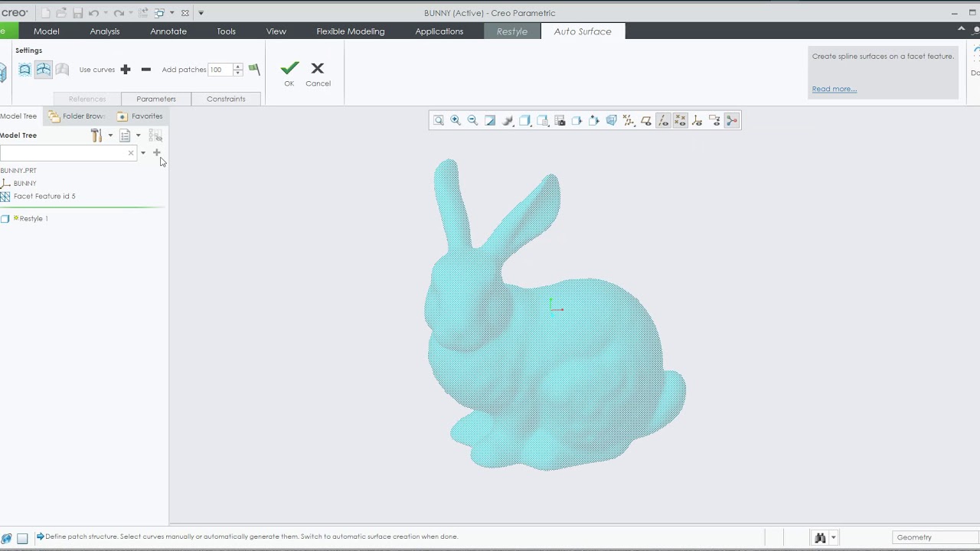This screenshot has height=551, width=980.
Task: Open the Annotate ribbon tab
Action: (168, 31)
